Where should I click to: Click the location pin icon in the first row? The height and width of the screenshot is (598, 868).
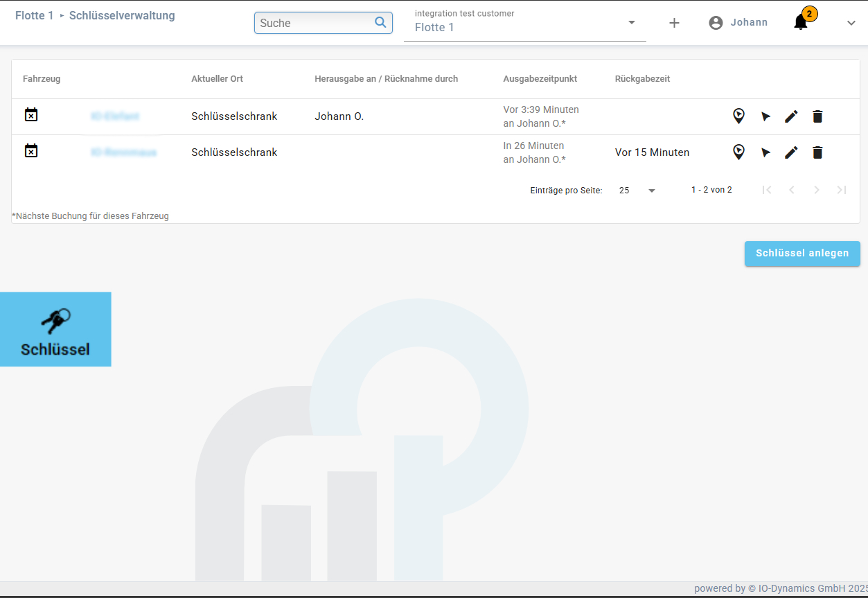[738, 116]
